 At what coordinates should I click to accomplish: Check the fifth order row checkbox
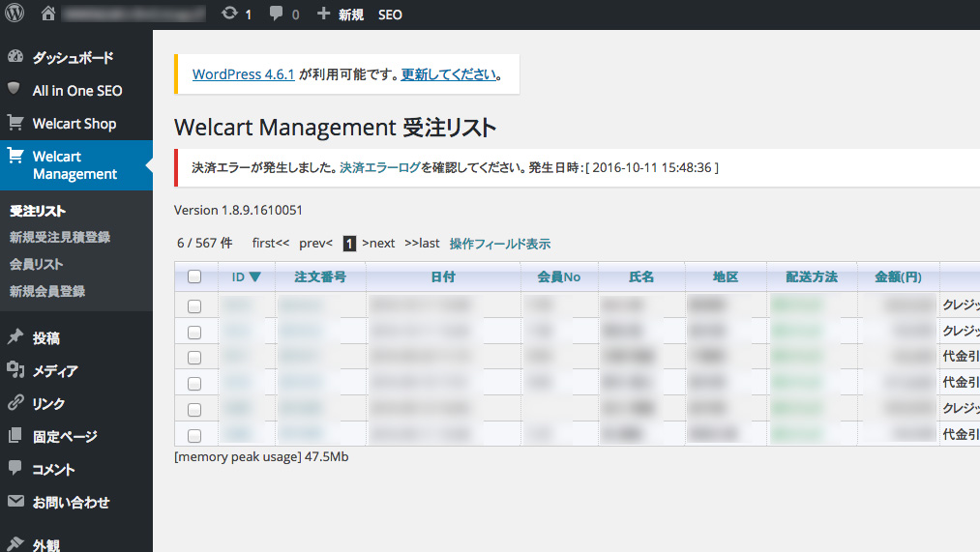[194, 410]
